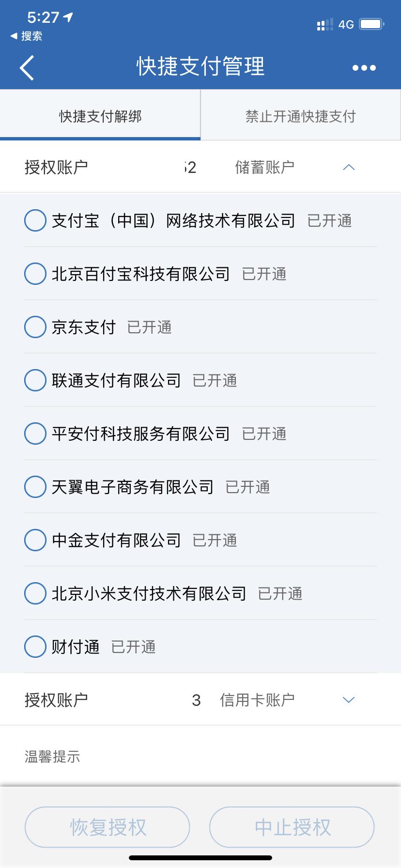
Task: Choose the 平安付科技服务有限公司 radio button
Action: 35,434
